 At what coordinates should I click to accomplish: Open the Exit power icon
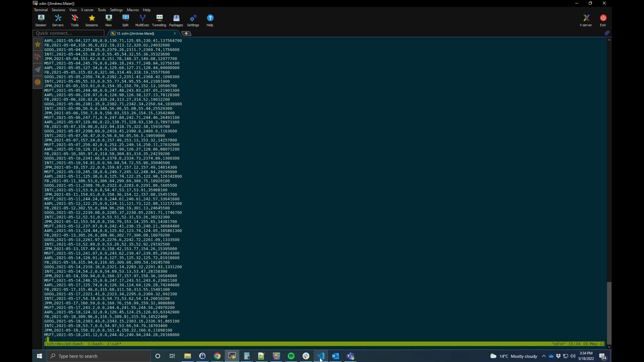pyautogui.click(x=603, y=20)
